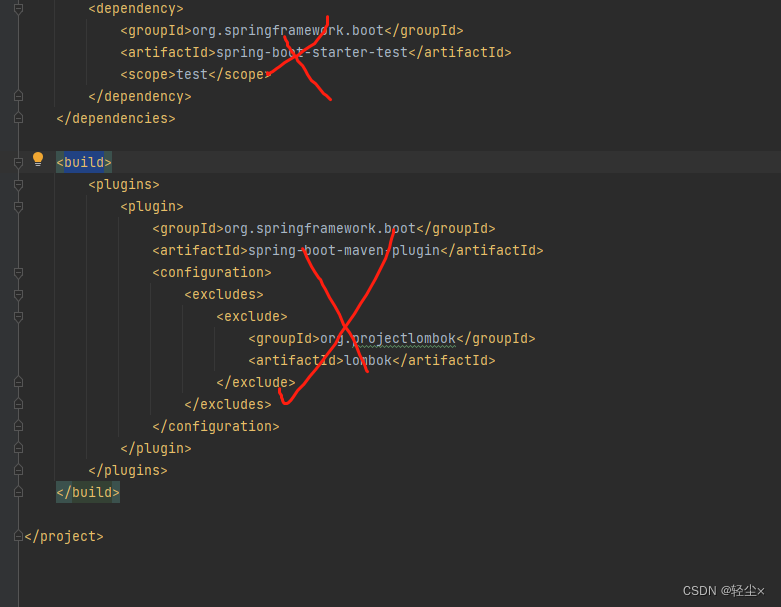Fold at the </configuration> closing tag marker

click(18, 426)
